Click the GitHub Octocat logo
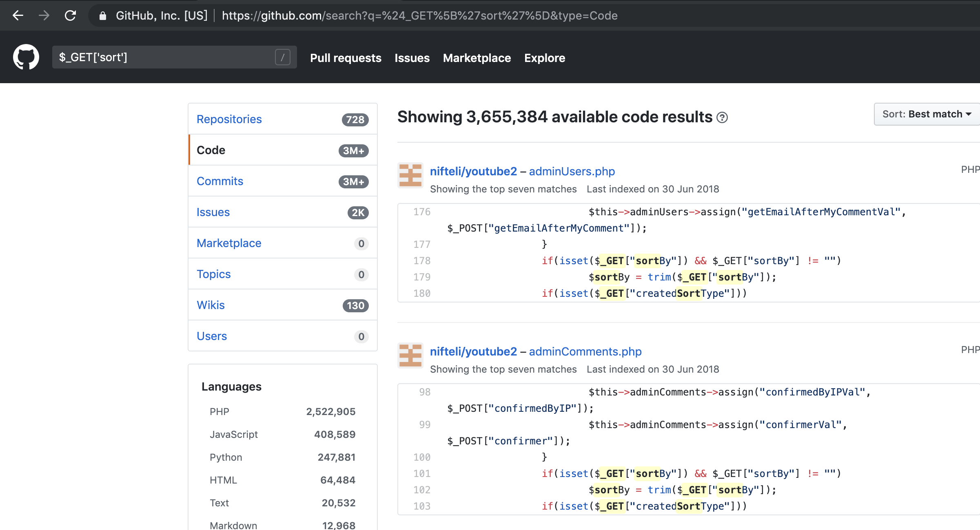Image resolution: width=980 pixels, height=530 pixels. click(26, 57)
